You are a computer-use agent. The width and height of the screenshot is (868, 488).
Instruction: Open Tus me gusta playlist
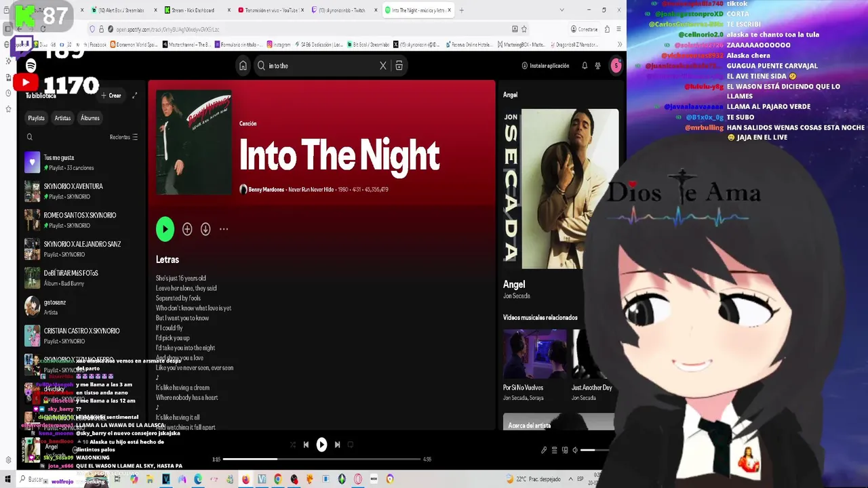(x=81, y=163)
